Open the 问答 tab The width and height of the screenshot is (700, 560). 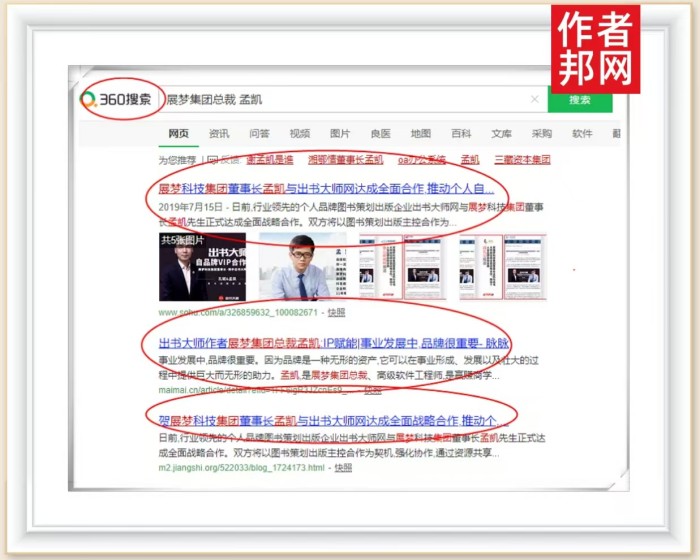(x=259, y=134)
